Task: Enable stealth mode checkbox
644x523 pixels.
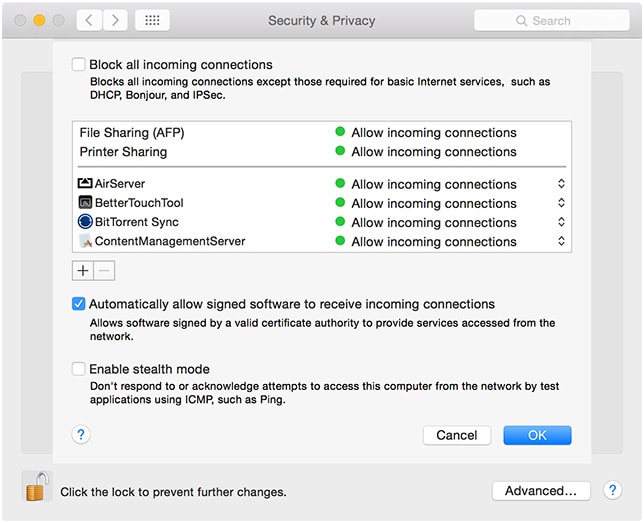Action: 79,369
